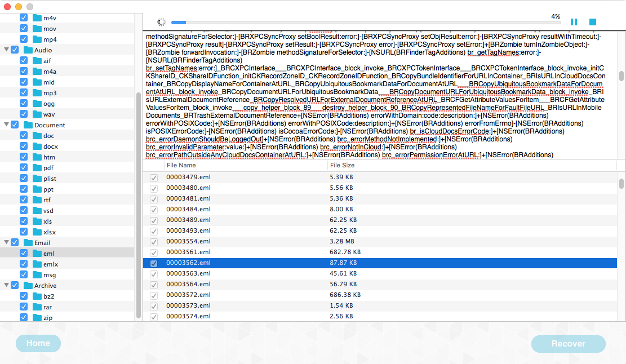The image size is (626, 364).
Task: Toggle the xls file type checkbox
Action: point(24,221)
